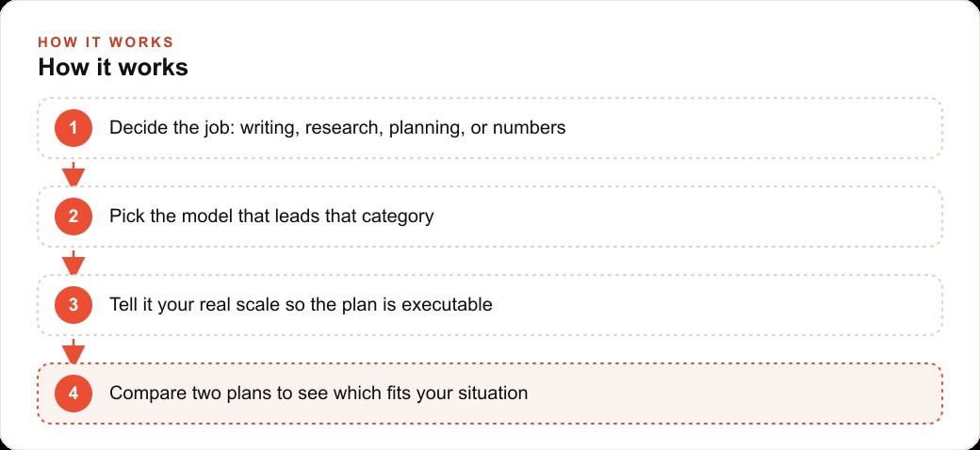The height and width of the screenshot is (450, 980).
Task: Select the dashed card containing step 3
Action: coord(490,305)
